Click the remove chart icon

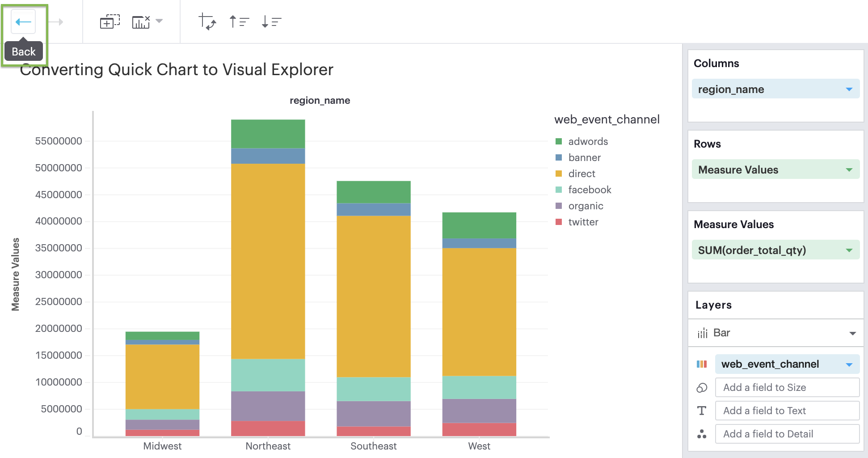coord(140,21)
